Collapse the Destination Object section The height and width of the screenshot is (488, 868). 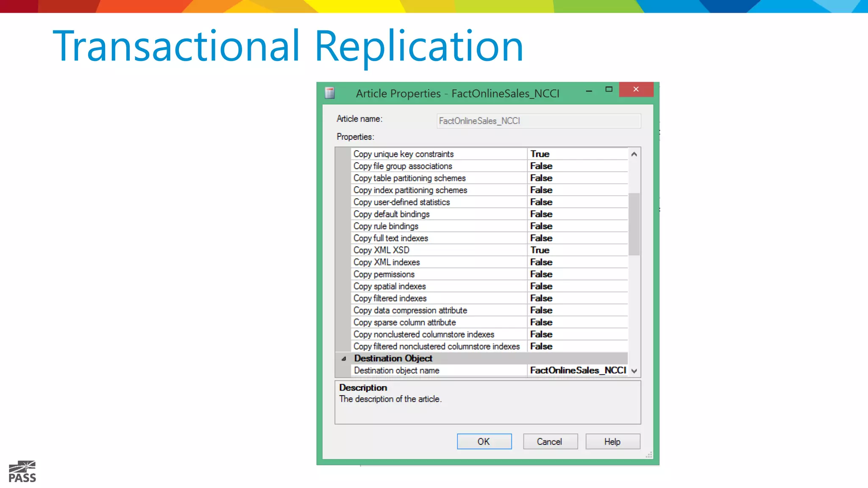point(344,358)
